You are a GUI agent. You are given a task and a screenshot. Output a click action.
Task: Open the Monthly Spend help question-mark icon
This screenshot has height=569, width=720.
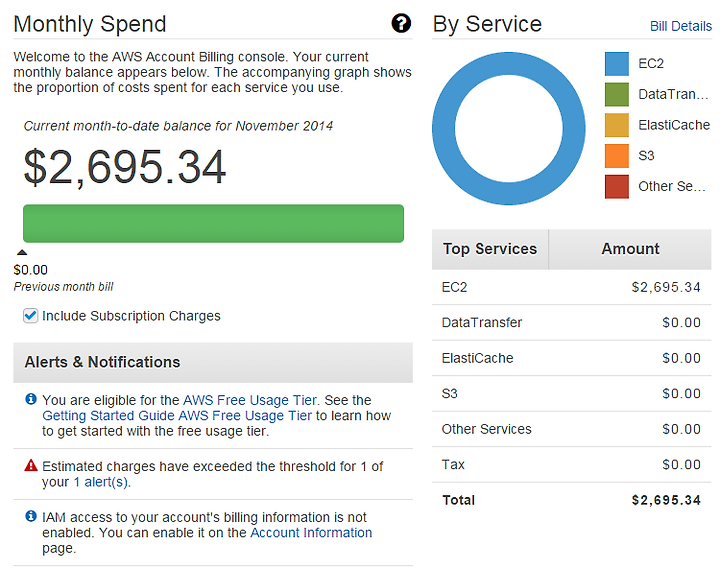coord(401,23)
